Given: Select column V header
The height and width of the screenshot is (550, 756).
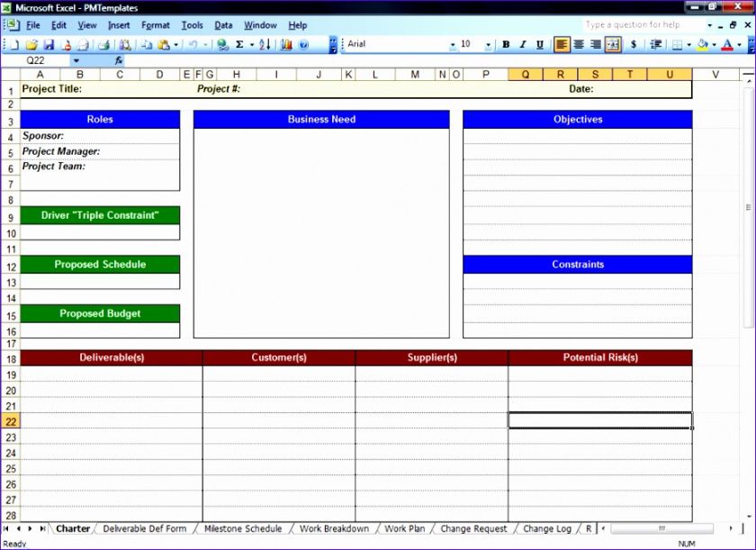Looking at the screenshot, I should click(715, 74).
